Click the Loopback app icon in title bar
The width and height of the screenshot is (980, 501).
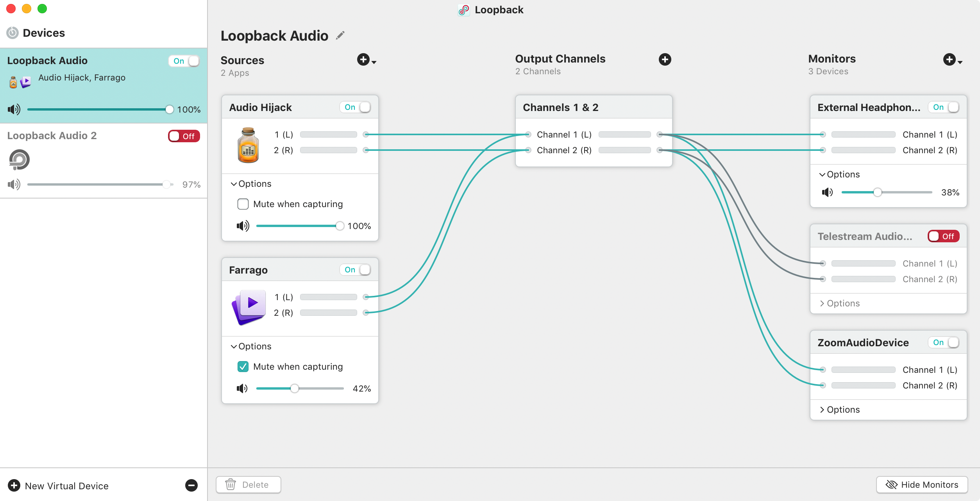[x=464, y=10]
